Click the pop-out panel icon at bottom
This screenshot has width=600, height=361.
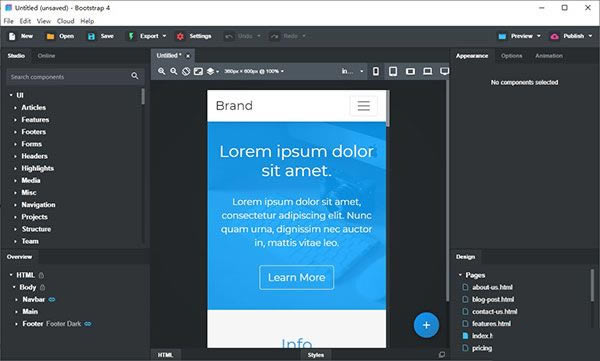click(x=442, y=355)
